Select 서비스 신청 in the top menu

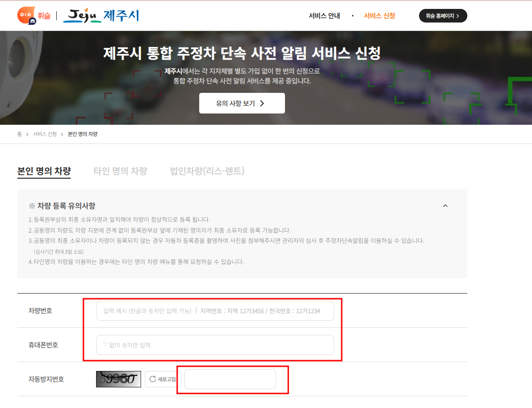[380, 15]
